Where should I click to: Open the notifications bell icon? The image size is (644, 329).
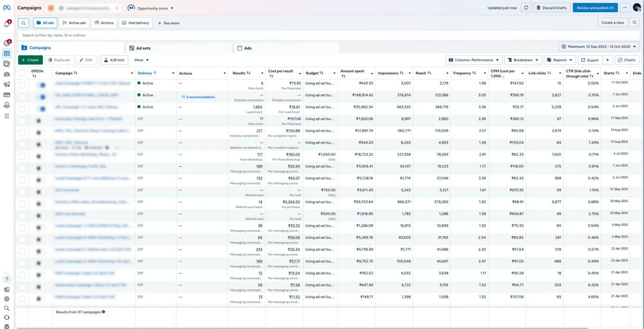point(7,23)
